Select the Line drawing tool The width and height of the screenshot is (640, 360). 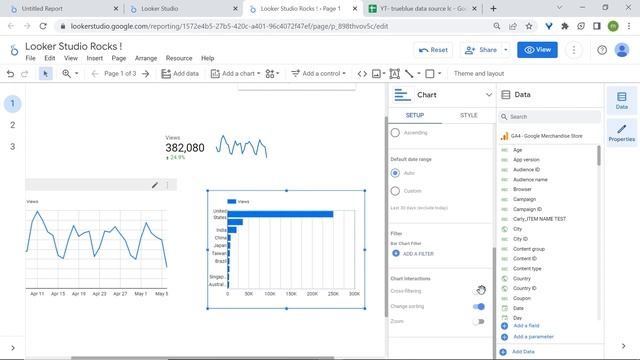click(x=409, y=74)
